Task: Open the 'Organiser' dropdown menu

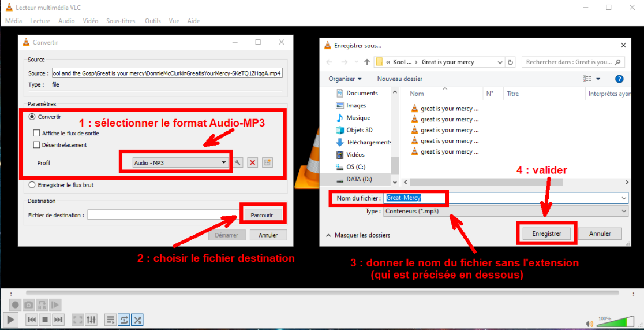Action: click(345, 79)
